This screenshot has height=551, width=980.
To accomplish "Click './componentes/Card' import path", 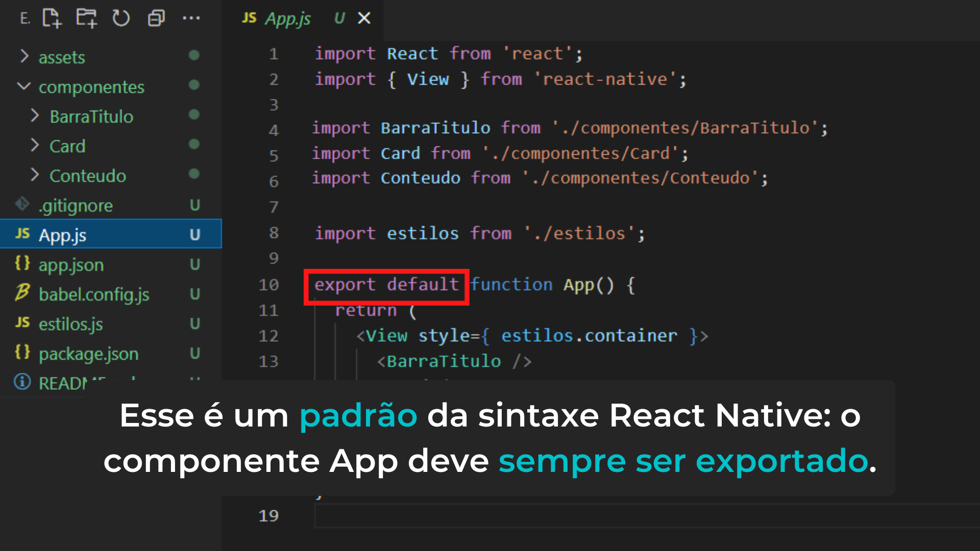I will coord(580,154).
